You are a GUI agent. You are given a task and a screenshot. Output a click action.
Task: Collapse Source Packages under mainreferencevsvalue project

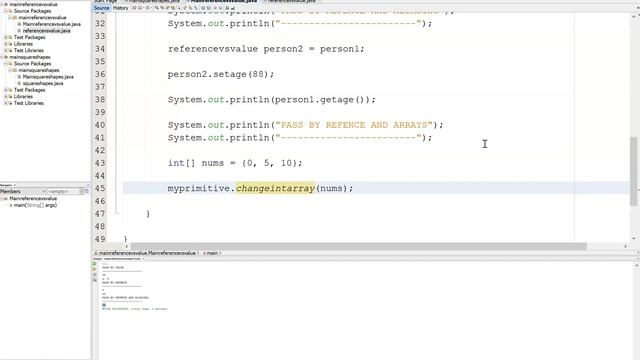[6, 11]
